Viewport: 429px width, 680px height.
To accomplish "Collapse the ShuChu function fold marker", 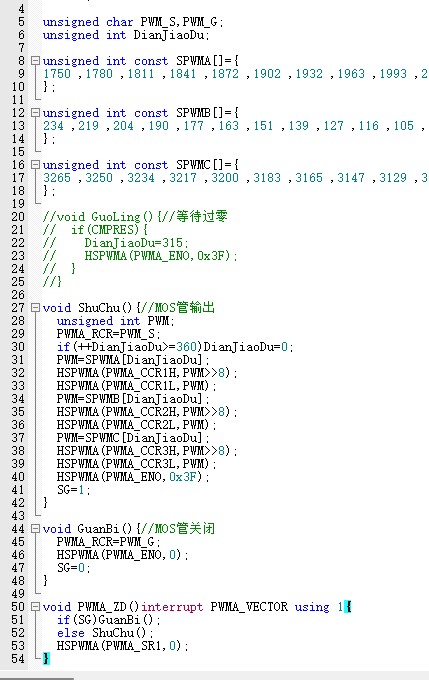I will coord(35,308).
